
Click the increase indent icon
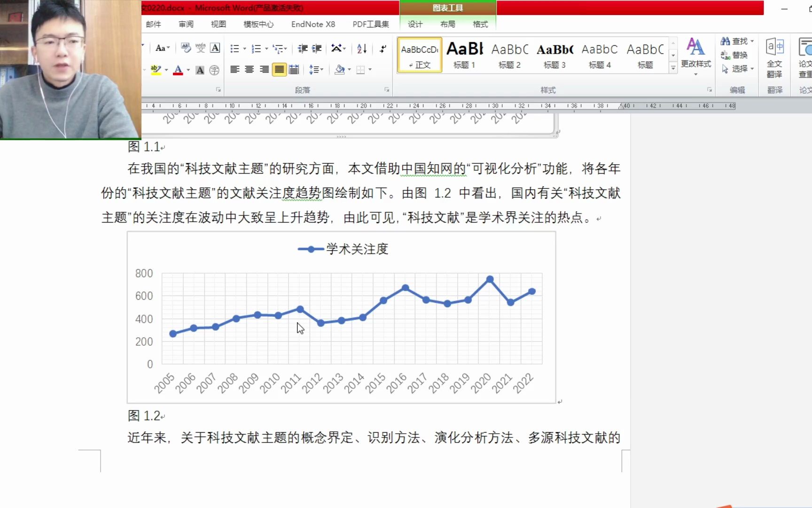[x=317, y=49]
